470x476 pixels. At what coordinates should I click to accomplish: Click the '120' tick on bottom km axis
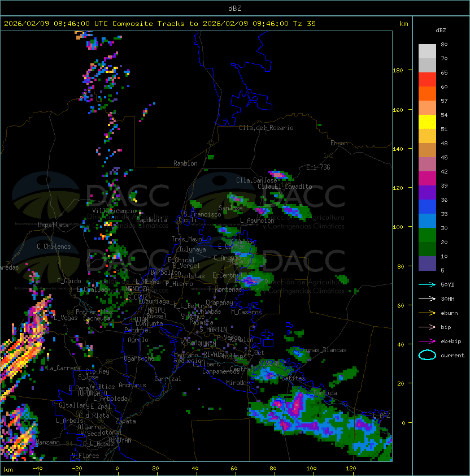tap(351, 469)
